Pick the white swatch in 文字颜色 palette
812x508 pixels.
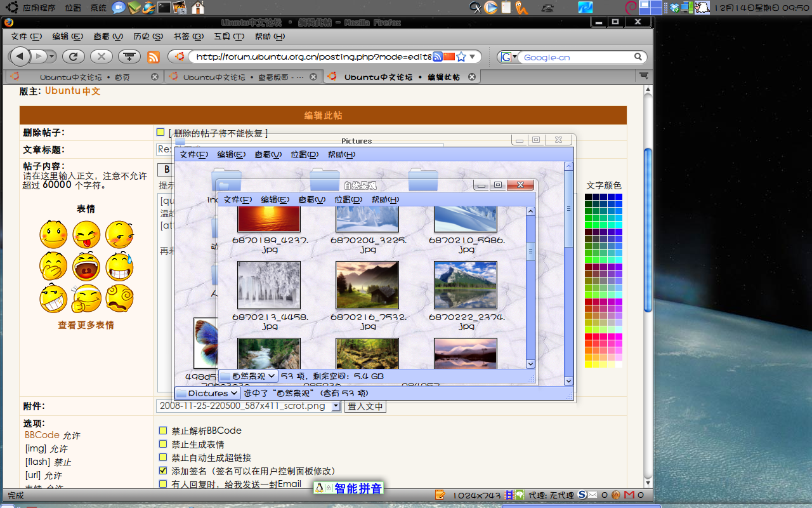tap(619, 364)
